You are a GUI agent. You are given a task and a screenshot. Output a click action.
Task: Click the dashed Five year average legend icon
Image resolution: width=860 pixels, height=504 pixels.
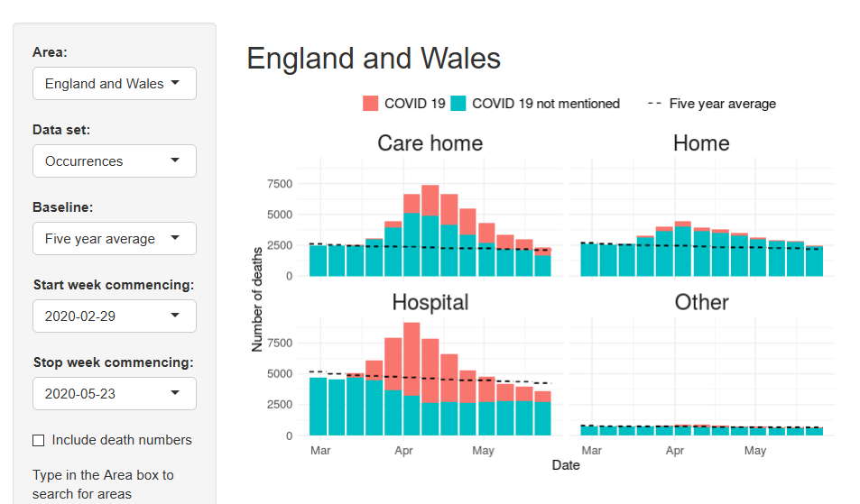click(x=656, y=104)
